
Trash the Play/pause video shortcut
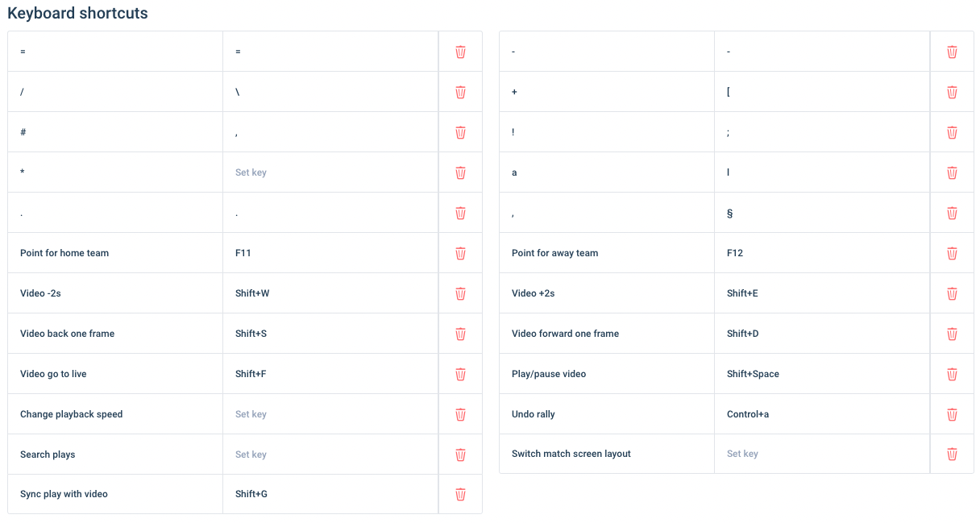point(952,374)
